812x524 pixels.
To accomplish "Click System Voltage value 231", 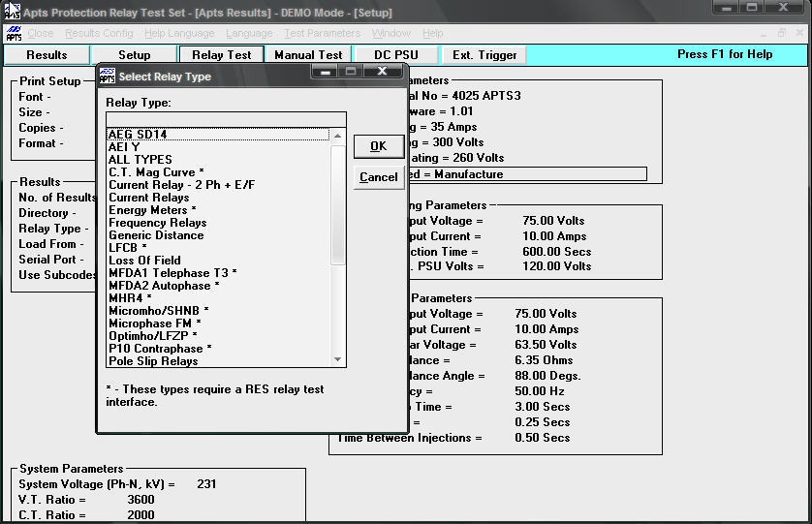I will tap(206, 484).
